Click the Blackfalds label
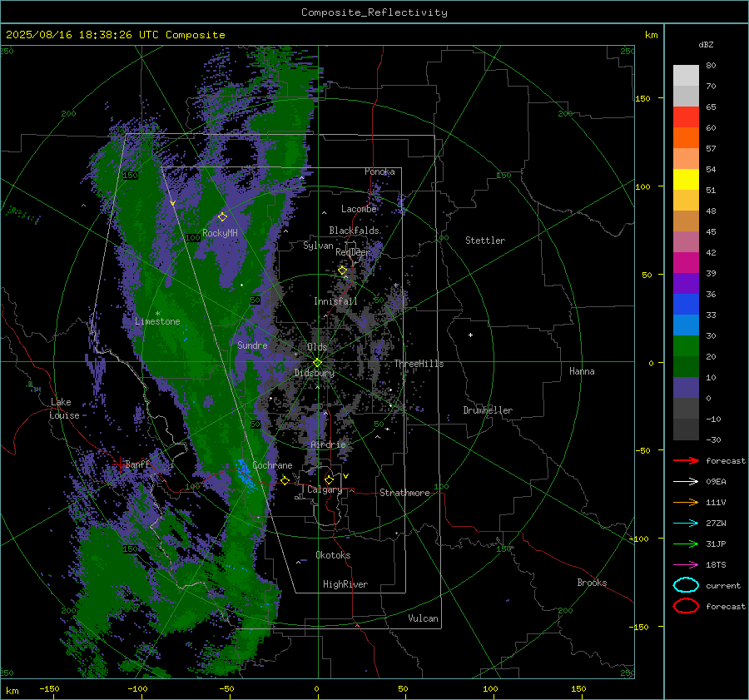Image resolution: width=749 pixels, height=700 pixels. (354, 231)
